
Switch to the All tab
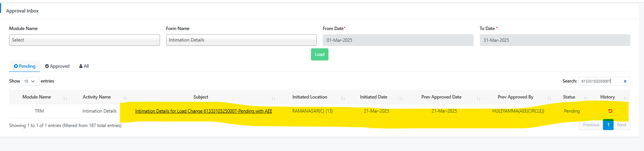[x=84, y=66]
